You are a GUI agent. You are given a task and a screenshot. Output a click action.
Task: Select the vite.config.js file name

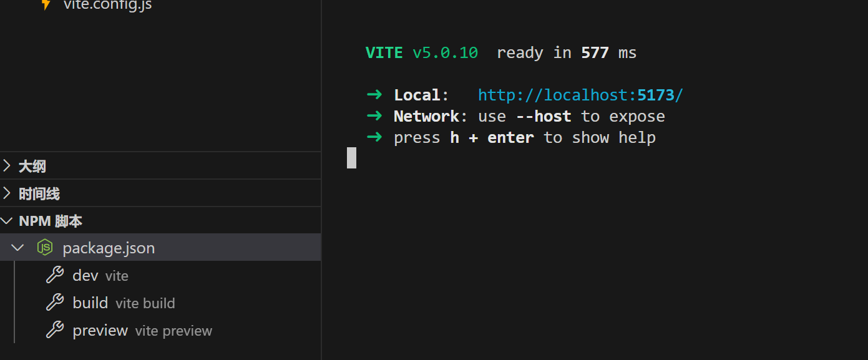coord(107,5)
